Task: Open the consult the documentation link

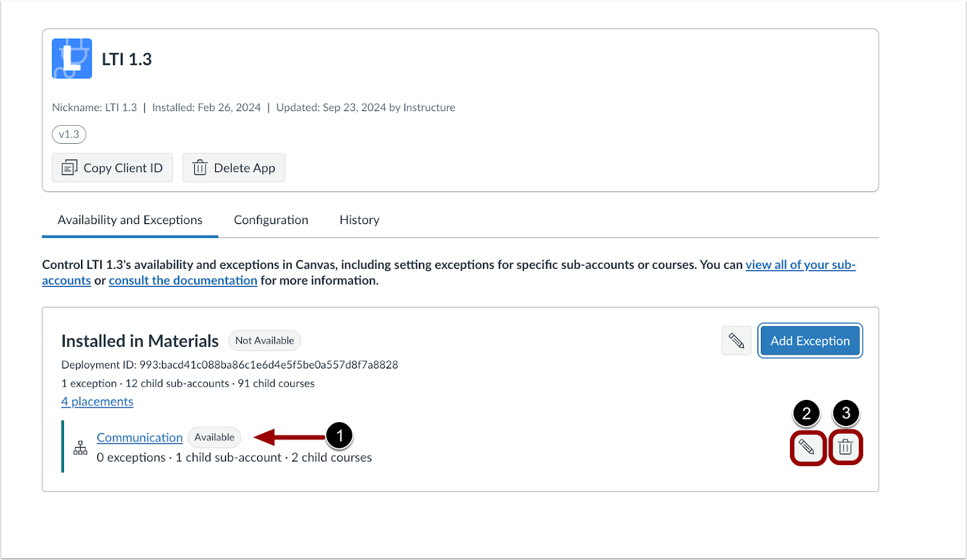Action: pyautogui.click(x=183, y=280)
